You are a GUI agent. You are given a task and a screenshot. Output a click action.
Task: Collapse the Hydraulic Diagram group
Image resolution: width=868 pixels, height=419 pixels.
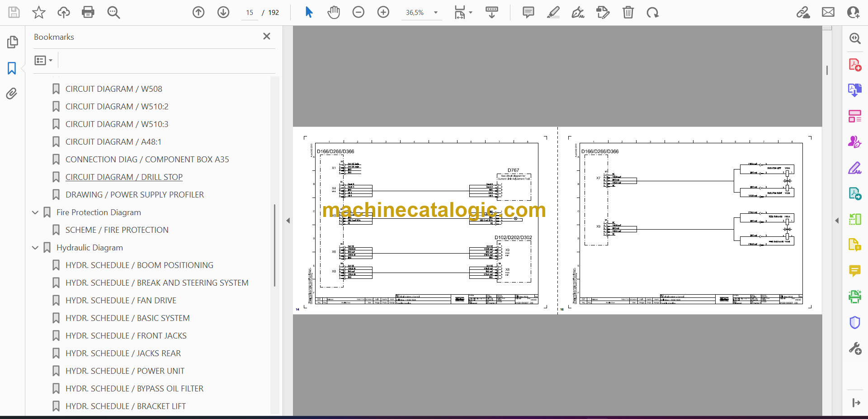tap(35, 248)
